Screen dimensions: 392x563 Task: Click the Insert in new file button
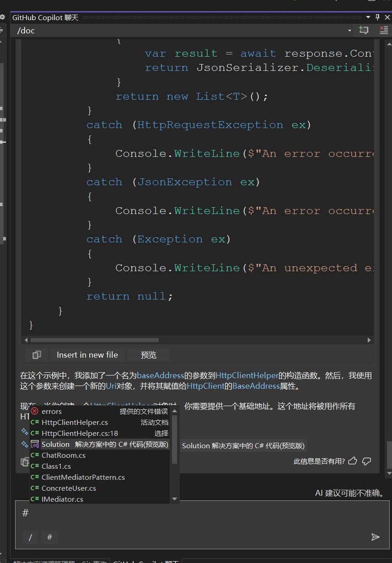pos(87,355)
